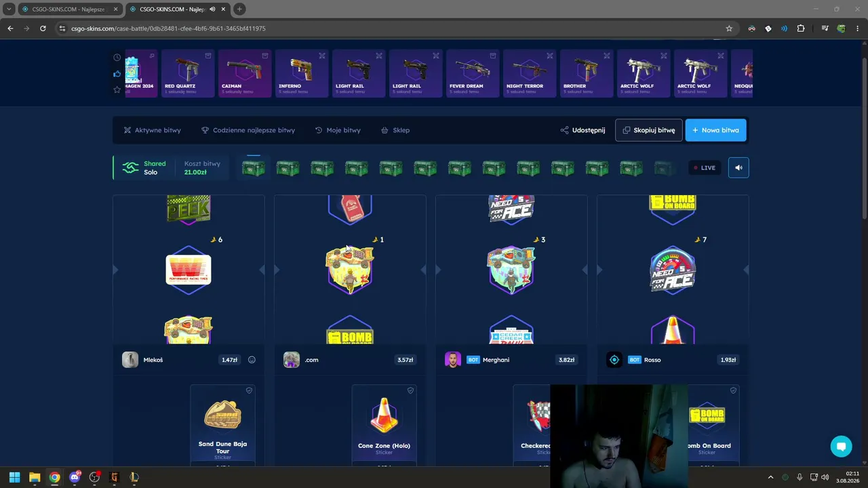868x488 pixels.
Task: Open the Inferno skin drop
Action: (x=302, y=73)
